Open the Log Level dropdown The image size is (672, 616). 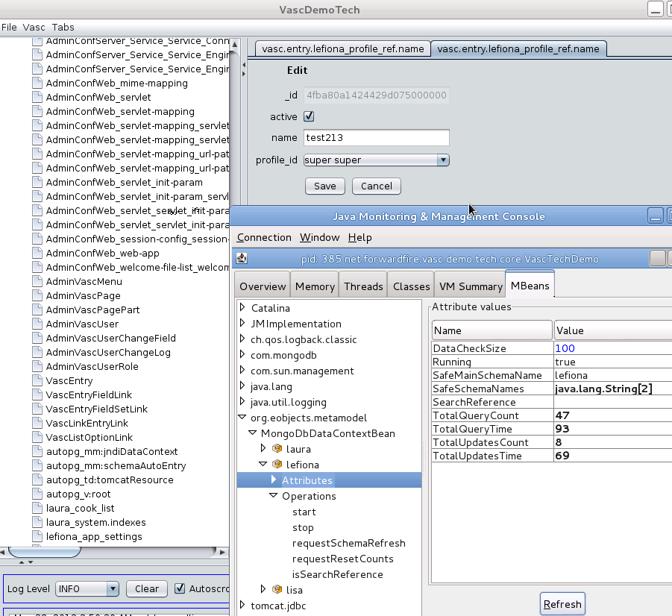pos(113,588)
